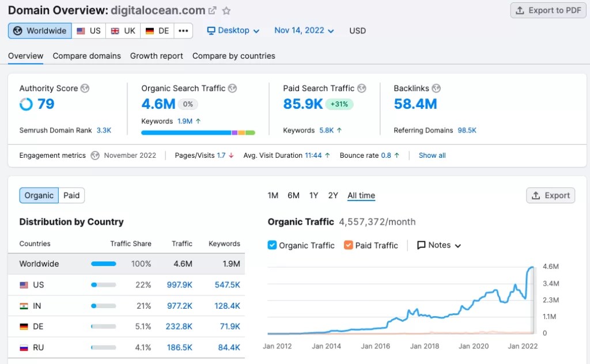Uncheck the Organic Traffic checkbox
This screenshot has width=590, height=364.
coord(271,245)
